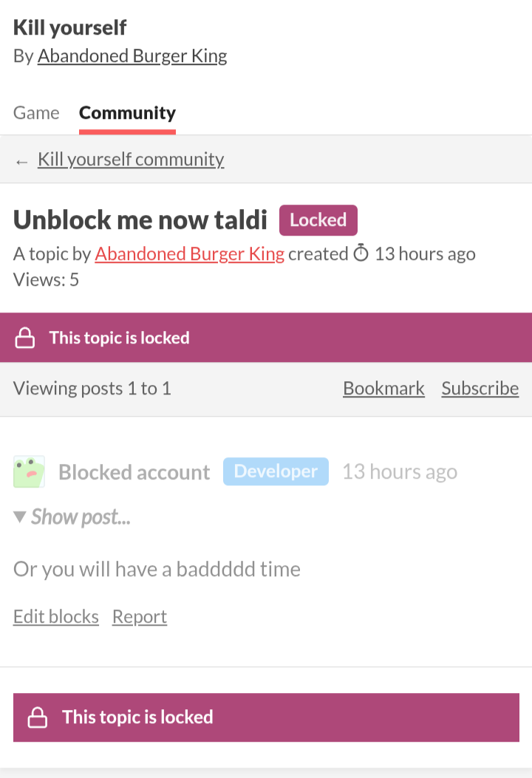Switch to the Game tab

[x=36, y=113]
